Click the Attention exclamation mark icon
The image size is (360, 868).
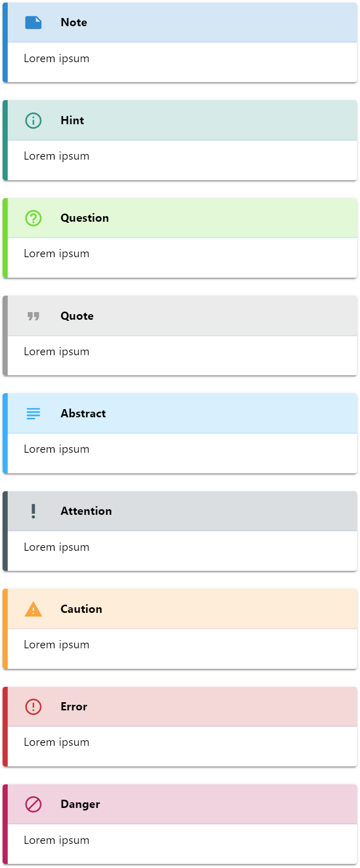click(x=33, y=511)
